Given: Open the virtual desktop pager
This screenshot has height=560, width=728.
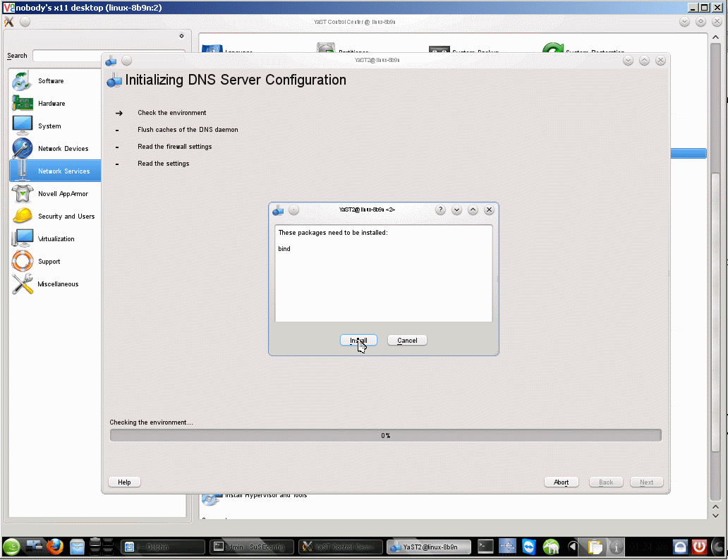Looking at the screenshot, I should pos(101,547).
